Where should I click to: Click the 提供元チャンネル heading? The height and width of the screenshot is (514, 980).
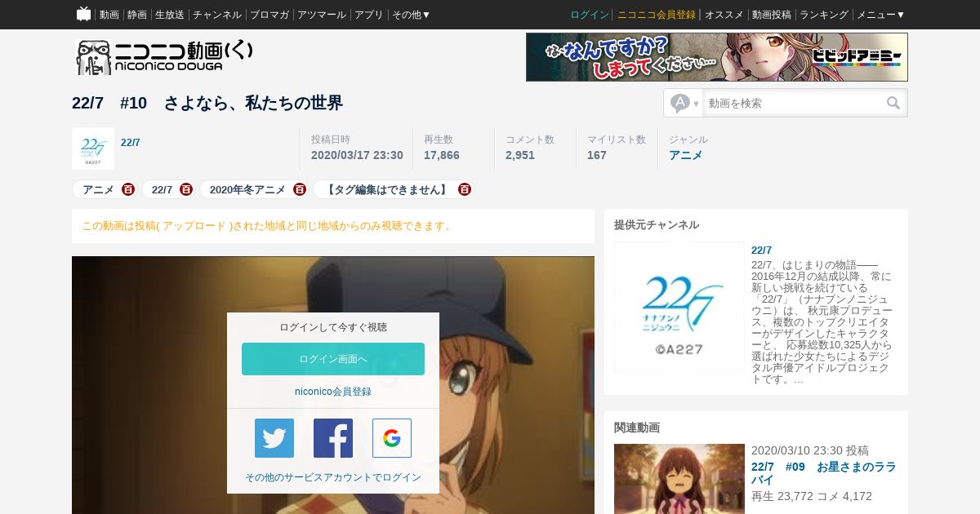(x=657, y=225)
